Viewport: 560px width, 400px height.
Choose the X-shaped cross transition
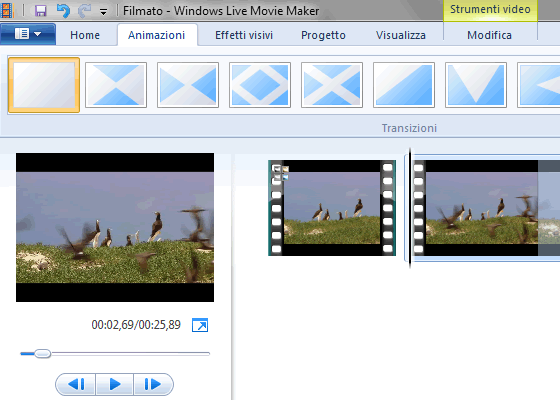coord(332,85)
